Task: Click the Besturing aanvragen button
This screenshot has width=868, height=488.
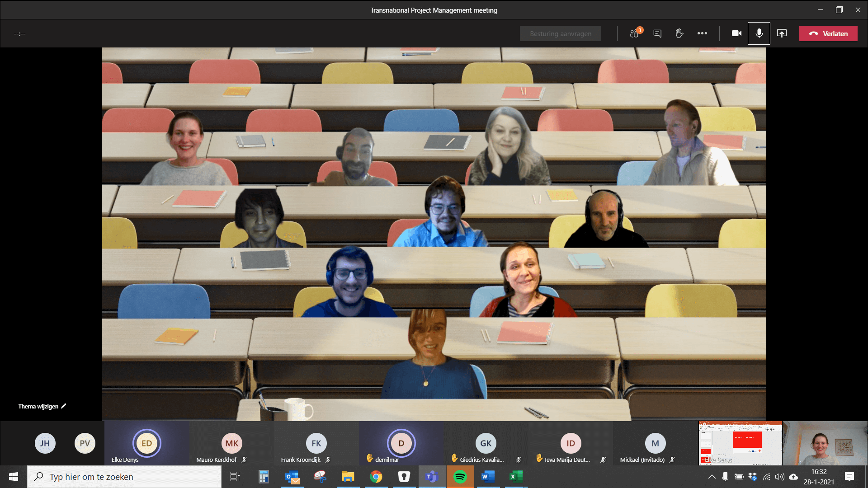Action: (561, 33)
